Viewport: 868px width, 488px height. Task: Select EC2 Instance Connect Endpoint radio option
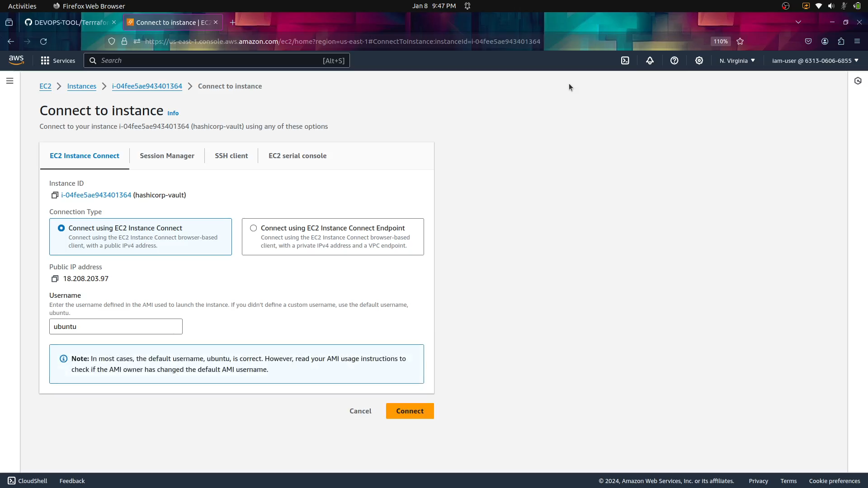253,228
